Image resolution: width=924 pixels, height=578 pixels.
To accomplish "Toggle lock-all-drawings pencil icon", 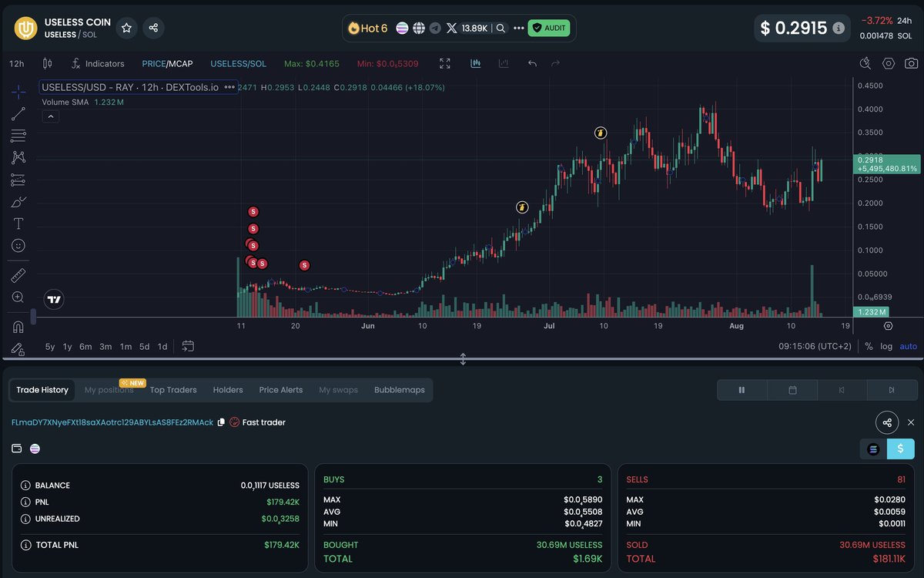I will 18,348.
